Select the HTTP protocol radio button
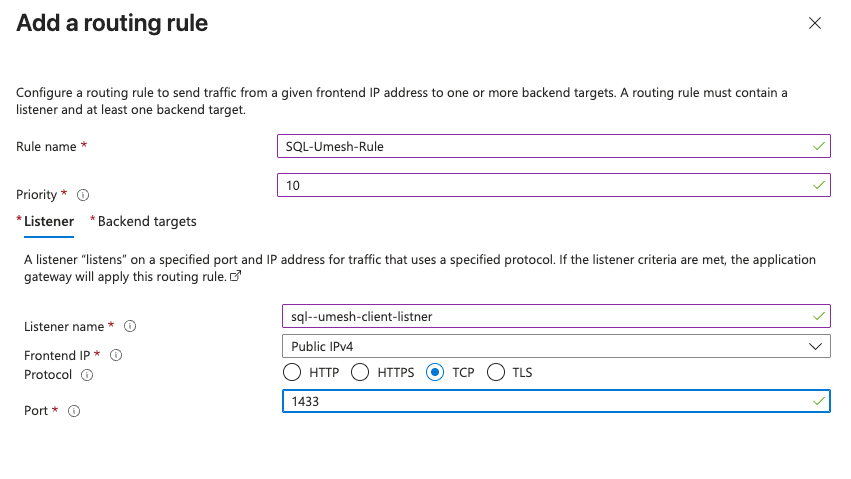Screen dimensions: 851x479 [x=292, y=373]
